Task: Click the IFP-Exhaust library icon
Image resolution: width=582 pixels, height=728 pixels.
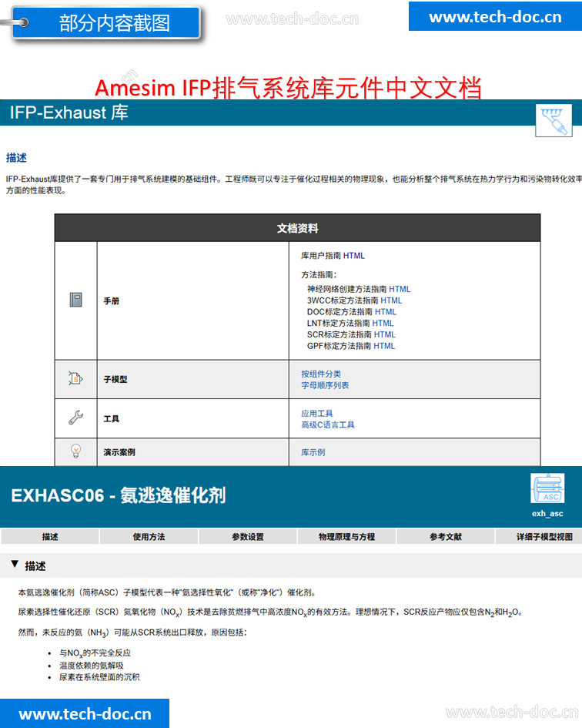Action: [554, 120]
